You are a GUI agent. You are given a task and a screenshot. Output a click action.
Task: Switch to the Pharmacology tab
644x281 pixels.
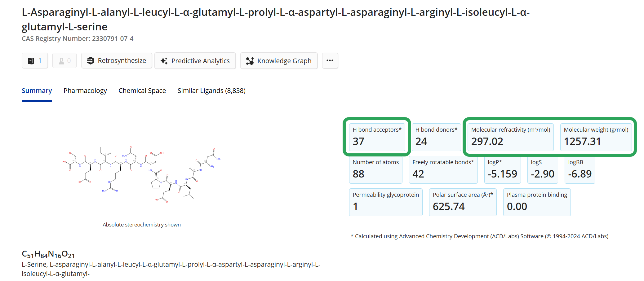(x=85, y=91)
